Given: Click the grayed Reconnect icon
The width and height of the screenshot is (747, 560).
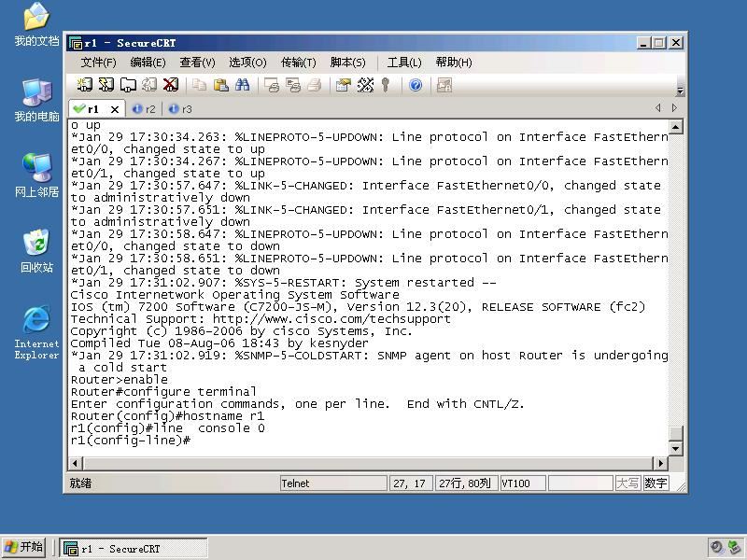Looking at the screenshot, I should click(149, 85).
